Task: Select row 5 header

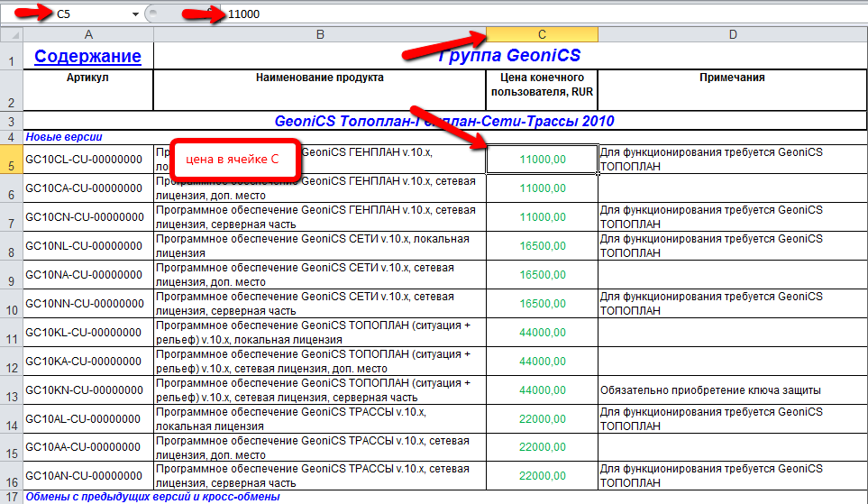Action: pos(12,159)
